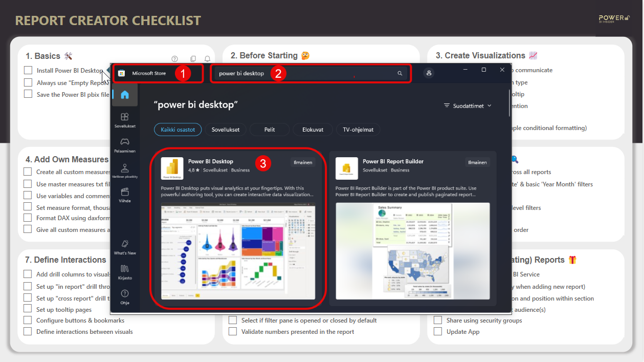Check Give all custom measures checkbox
This screenshot has width=644, height=362.
(x=28, y=229)
